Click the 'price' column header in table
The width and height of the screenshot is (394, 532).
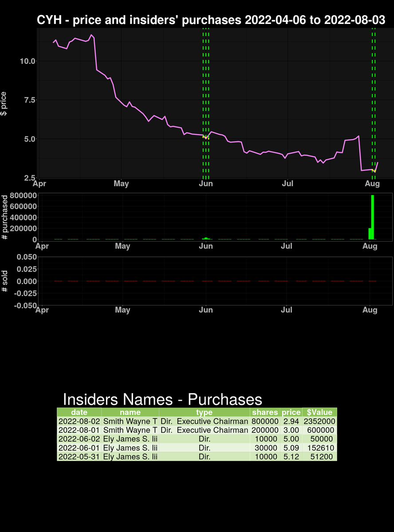click(x=291, y=412)
